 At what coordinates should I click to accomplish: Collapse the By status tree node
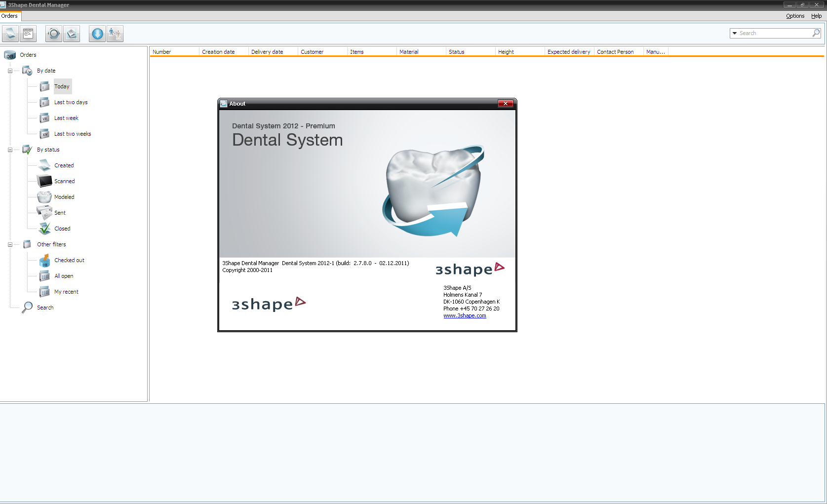[x=10, y=150]
